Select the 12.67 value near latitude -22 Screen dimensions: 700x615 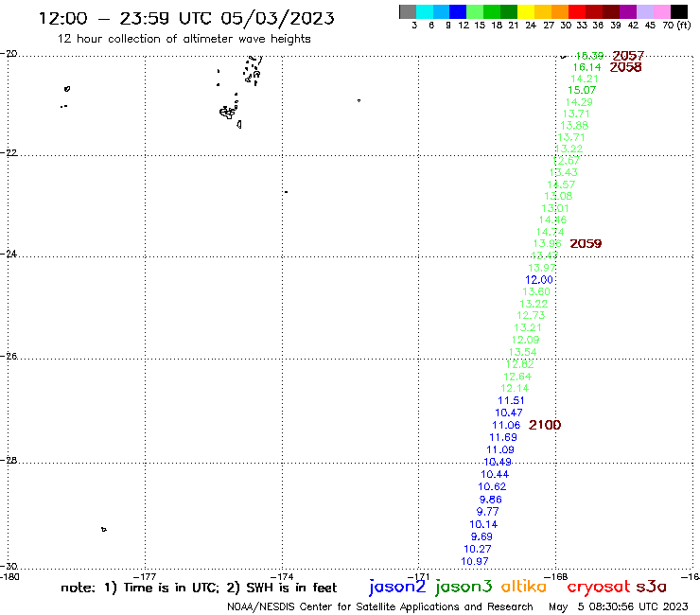tap(566, 160)
